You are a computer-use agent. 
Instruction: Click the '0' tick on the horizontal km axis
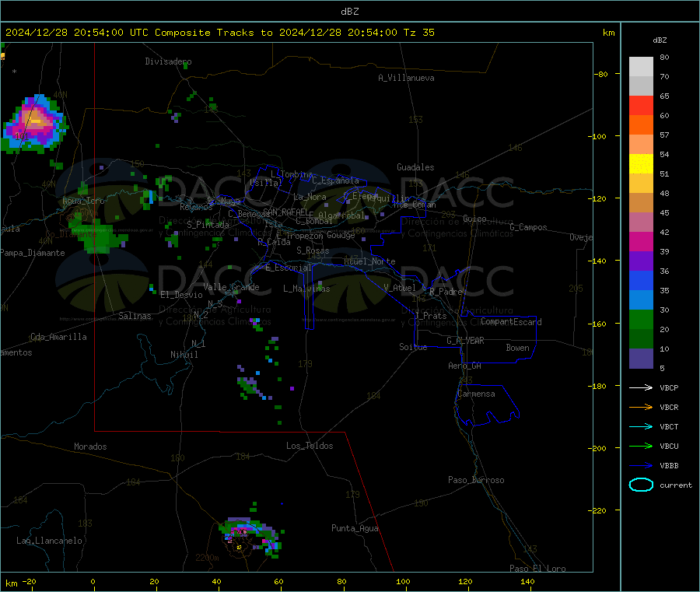click(93, 581)
